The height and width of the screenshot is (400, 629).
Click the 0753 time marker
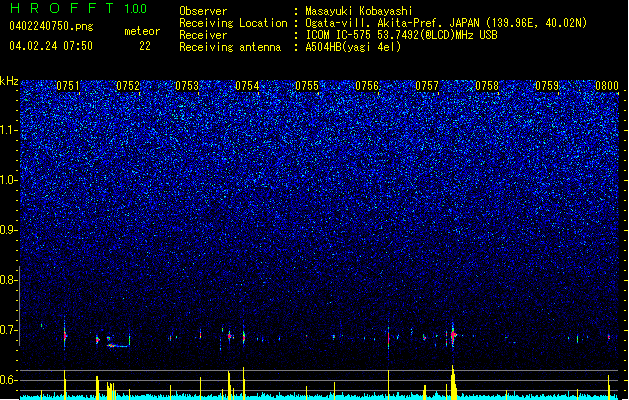pos(187,86)
